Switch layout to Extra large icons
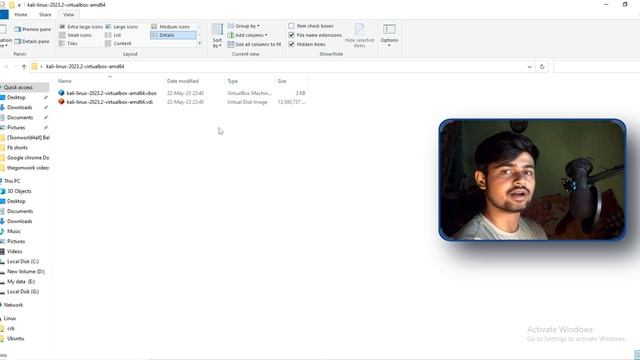640x360 pixels. click(81, 27)
